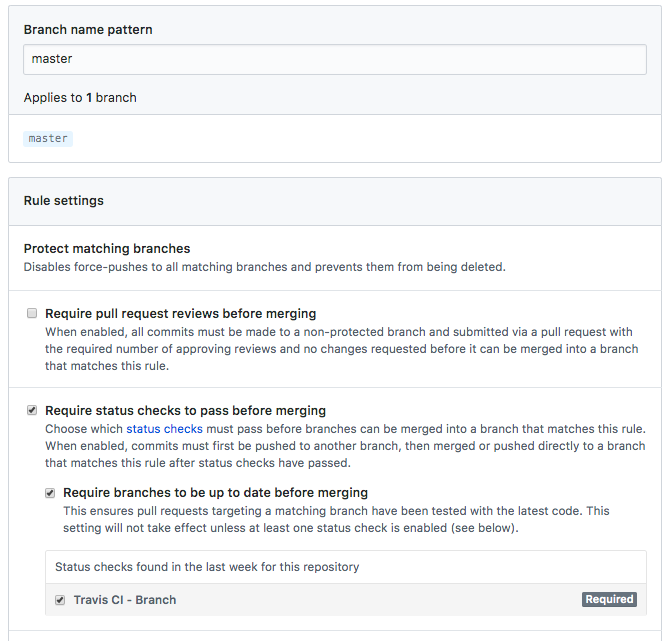Uncheck the Require status checks checkbox
The image size is (669, 641).
(32, 410)
